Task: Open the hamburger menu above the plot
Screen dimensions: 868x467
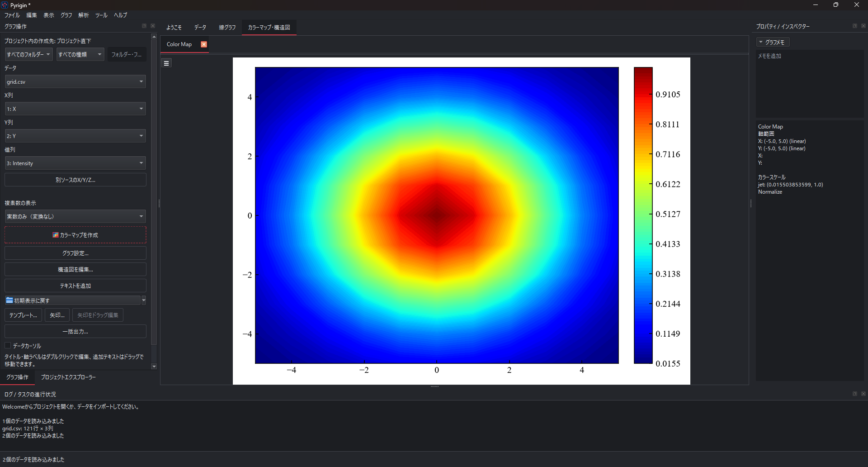Action: [x=166, y=63]
